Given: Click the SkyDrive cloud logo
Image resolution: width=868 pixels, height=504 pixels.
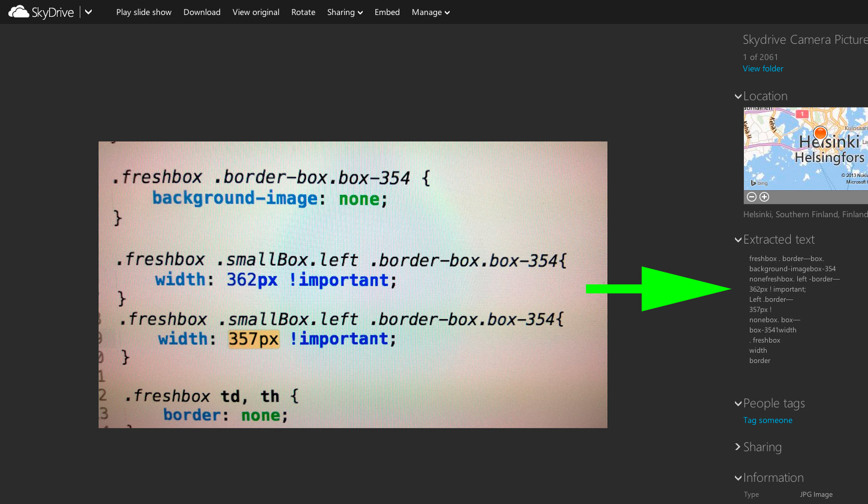Looking at the screenshot, I should click(19, 12).
